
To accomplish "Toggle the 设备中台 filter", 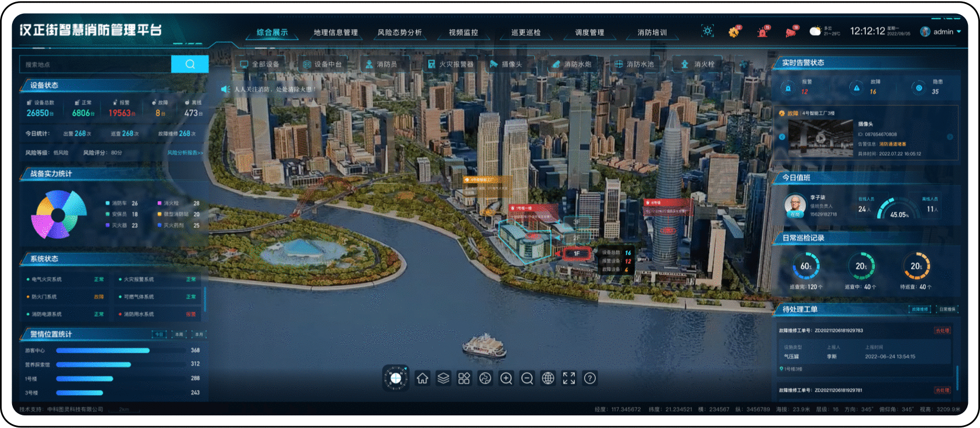I will point(322,64).
